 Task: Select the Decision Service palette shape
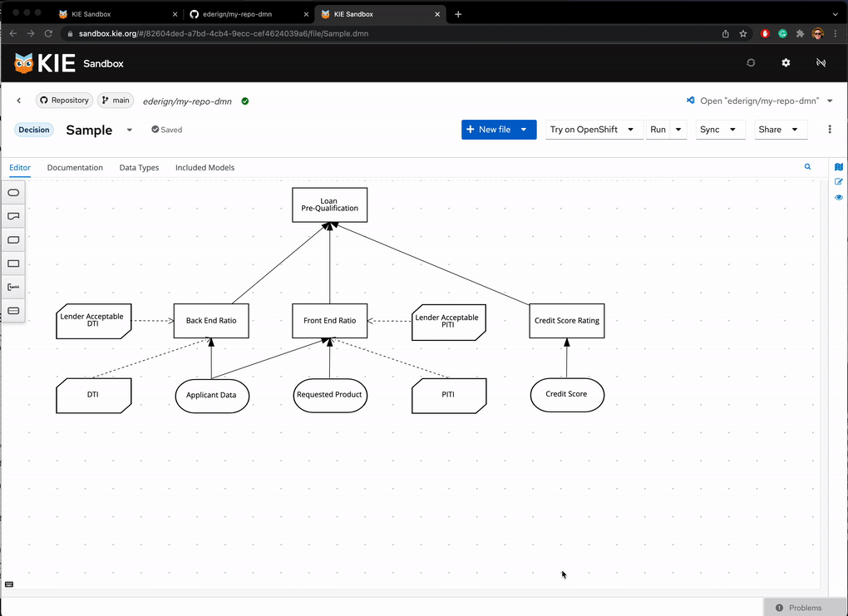pos(13,311)
